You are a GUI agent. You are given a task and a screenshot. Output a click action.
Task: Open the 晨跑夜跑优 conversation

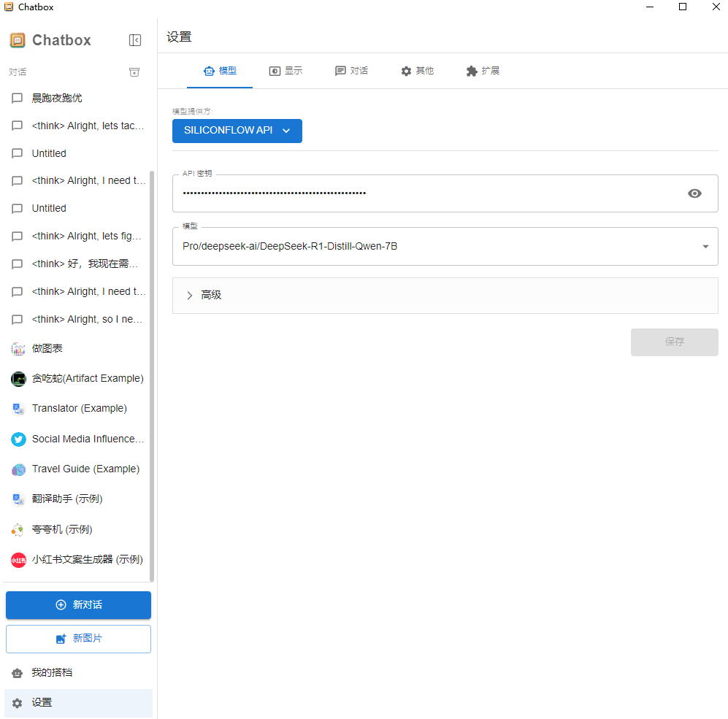tap(77, 98)
